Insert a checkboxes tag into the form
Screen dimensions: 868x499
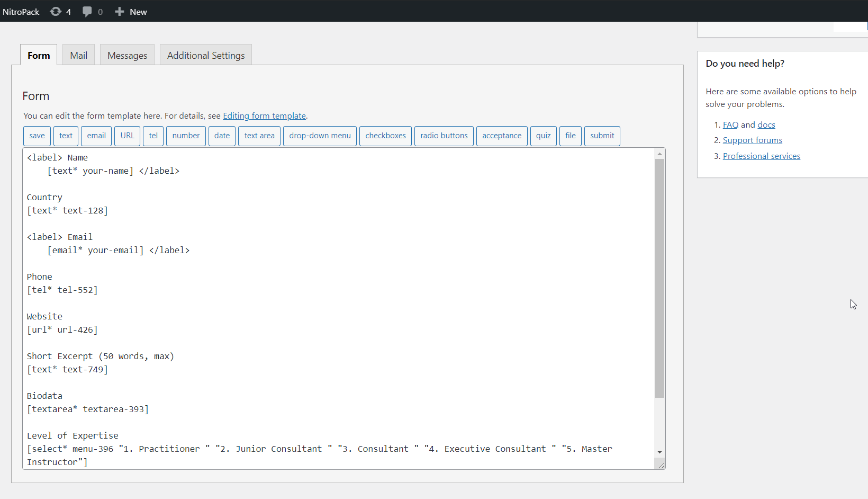click(x=385, y=136)
